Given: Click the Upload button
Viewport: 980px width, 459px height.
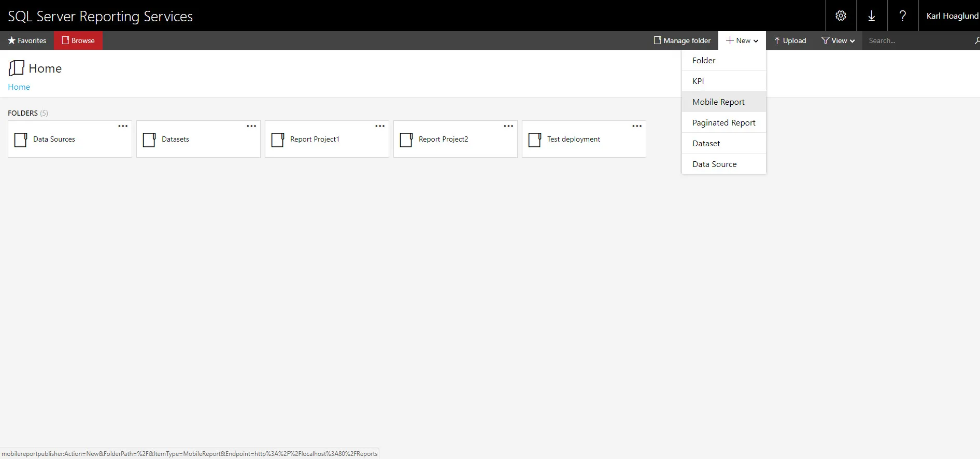Looking at the screenshot, I should [x=790, y=40].
